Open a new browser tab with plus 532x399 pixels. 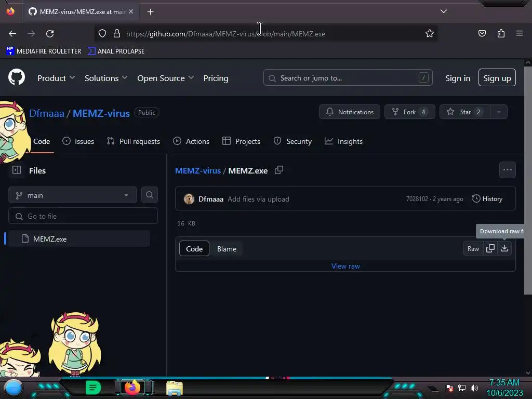click(150, 12)
